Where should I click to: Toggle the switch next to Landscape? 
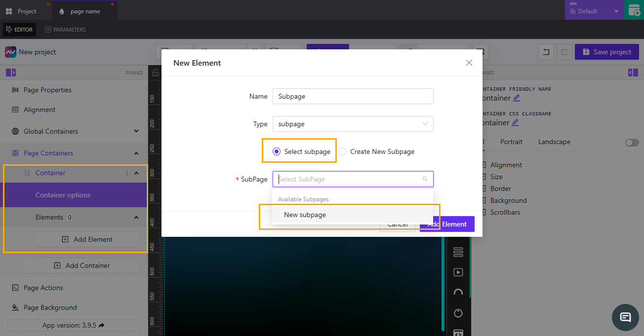(x=631, y=142)
